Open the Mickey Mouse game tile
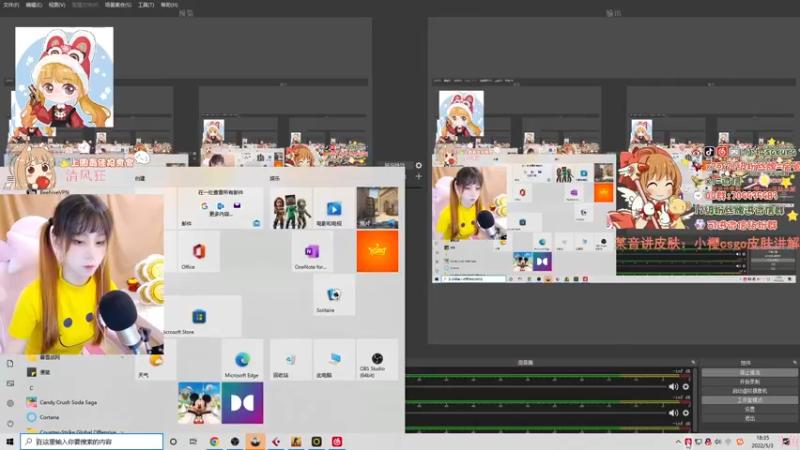Image resolution: width=800 pixels, height=450 pixels. click(199, 403)
